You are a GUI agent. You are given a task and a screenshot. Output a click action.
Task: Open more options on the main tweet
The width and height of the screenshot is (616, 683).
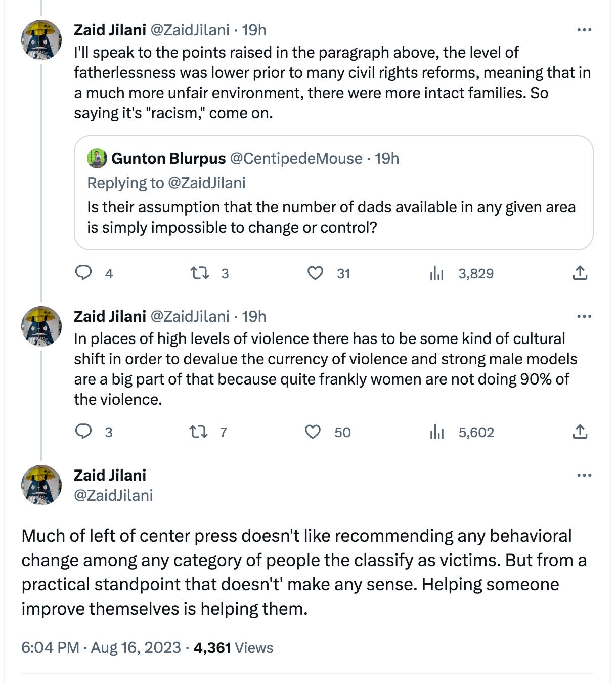click(x=584, y=475)
